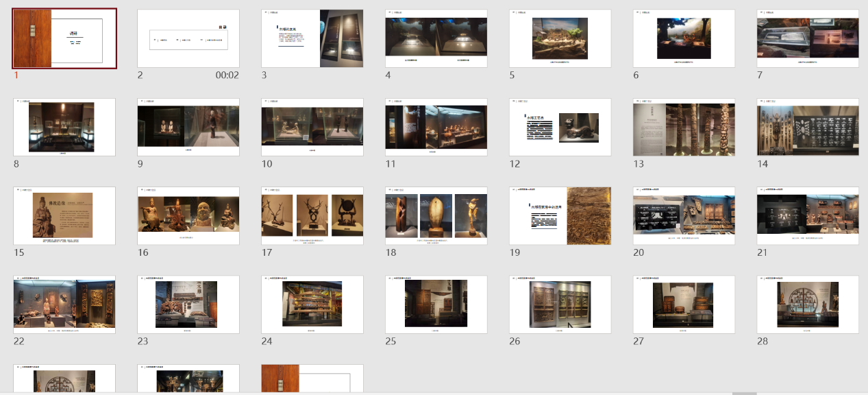Select slide 28 with round lattice shelf
Screen dimensions: 868x395
click(x=808, y=304)
